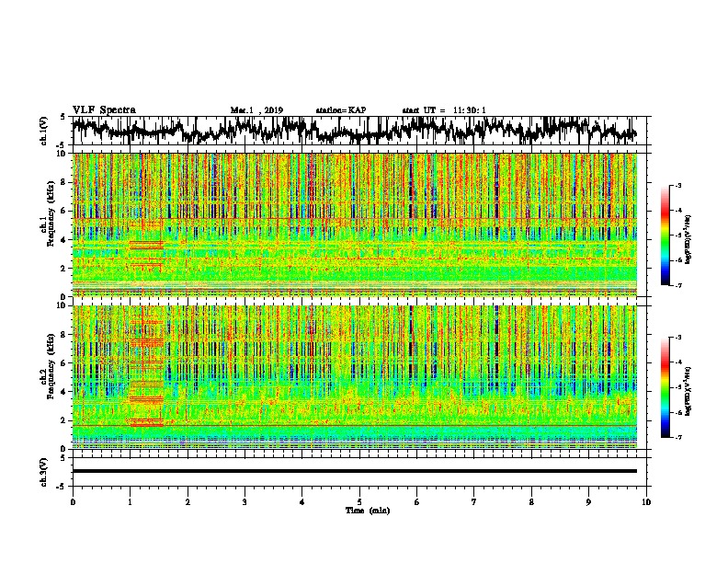Click the time-axis tick label '9'
The image size is (728, 563).
tap(588, 502)
